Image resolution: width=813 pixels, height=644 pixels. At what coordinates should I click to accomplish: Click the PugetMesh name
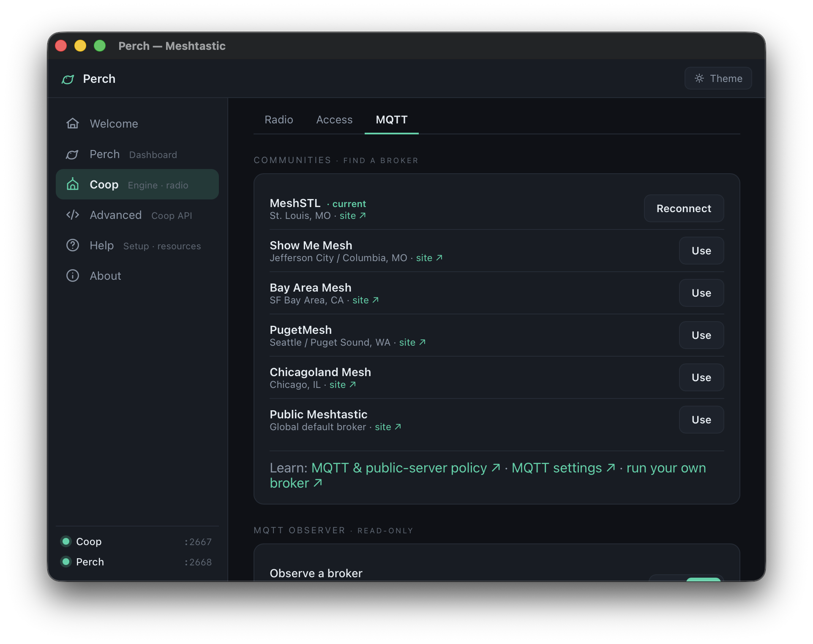301,330
